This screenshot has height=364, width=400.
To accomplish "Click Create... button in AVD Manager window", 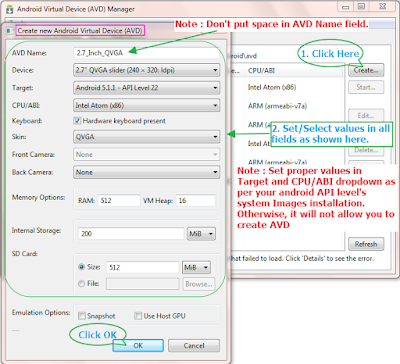I will 366,70.
